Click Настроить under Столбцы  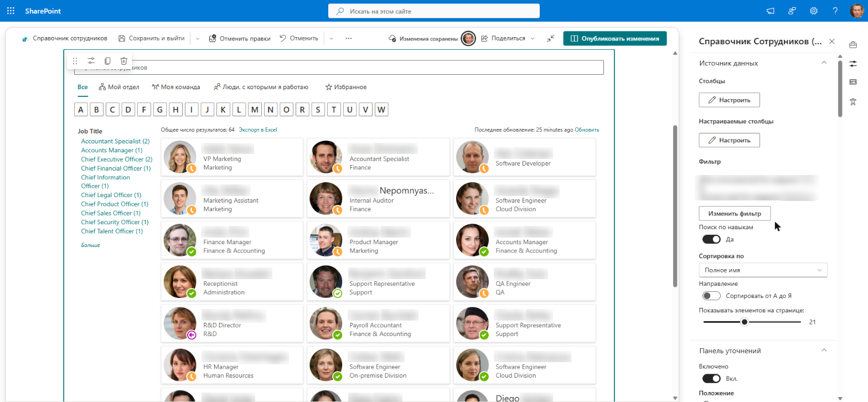[x=729, y=100]
